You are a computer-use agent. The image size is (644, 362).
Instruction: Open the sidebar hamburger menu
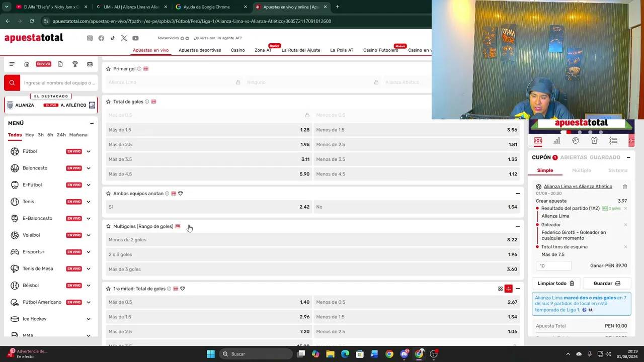(x=12, y=64)
